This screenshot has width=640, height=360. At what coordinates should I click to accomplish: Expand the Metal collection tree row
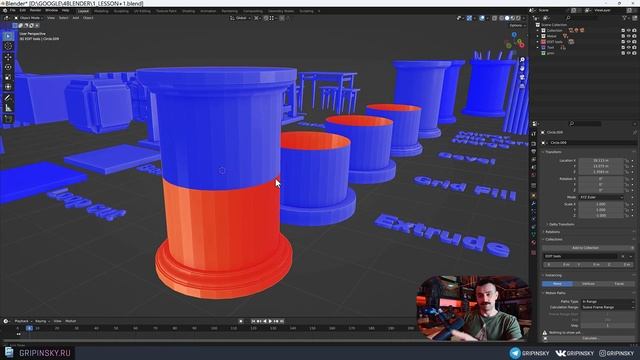[x=538, y=36]
